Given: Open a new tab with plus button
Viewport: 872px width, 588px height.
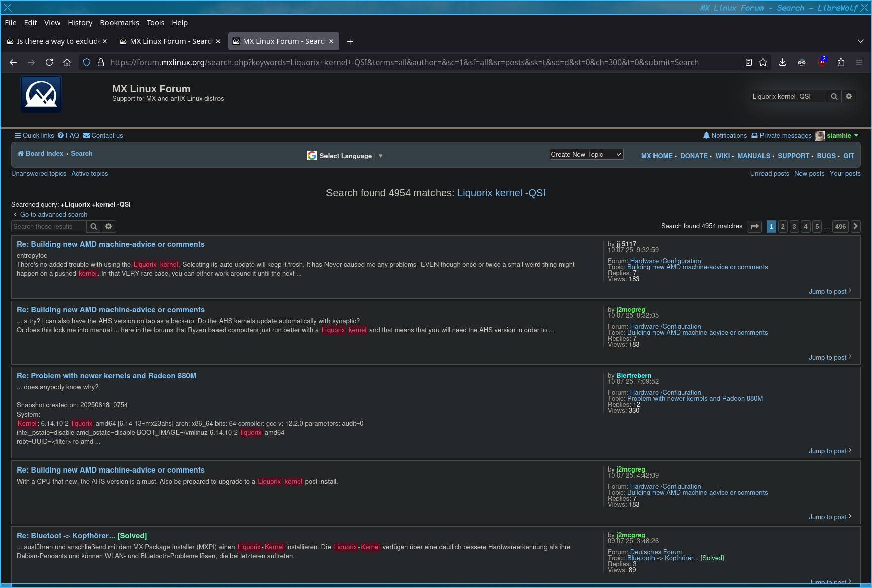Looking at the screenshot, I should coord(350,41).
